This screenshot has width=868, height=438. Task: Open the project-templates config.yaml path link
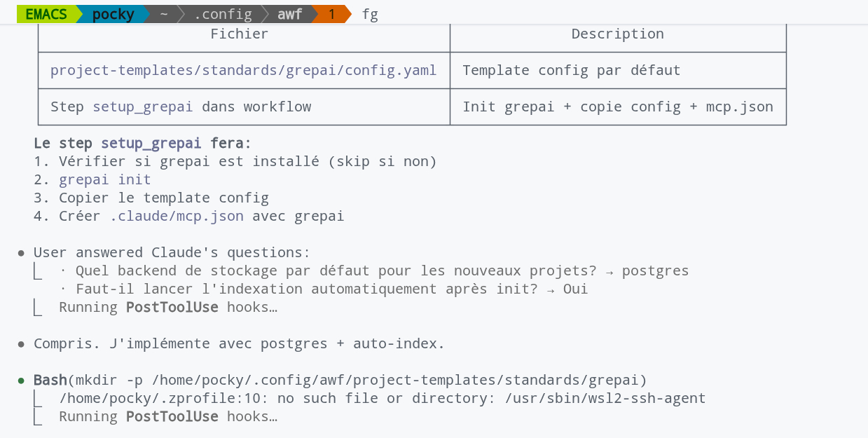243,70
